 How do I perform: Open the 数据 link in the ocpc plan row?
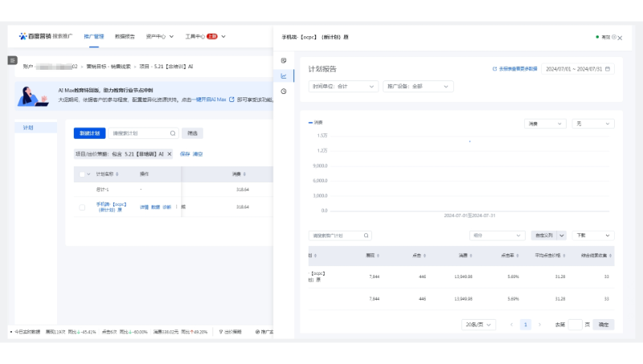point(155,207)
